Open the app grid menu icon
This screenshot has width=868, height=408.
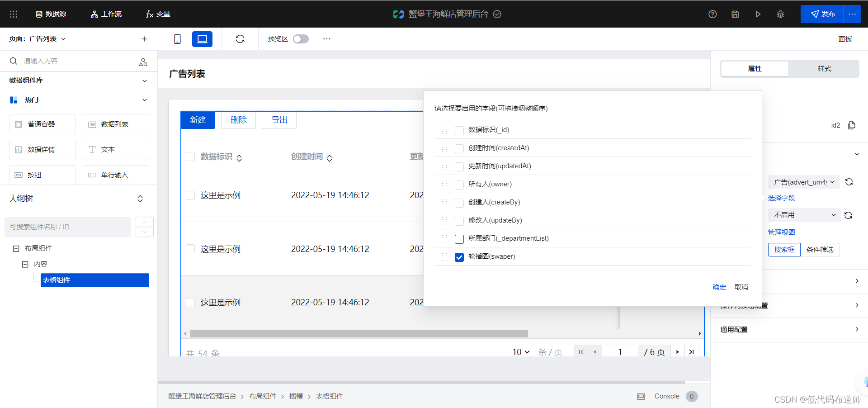[14, 14]
